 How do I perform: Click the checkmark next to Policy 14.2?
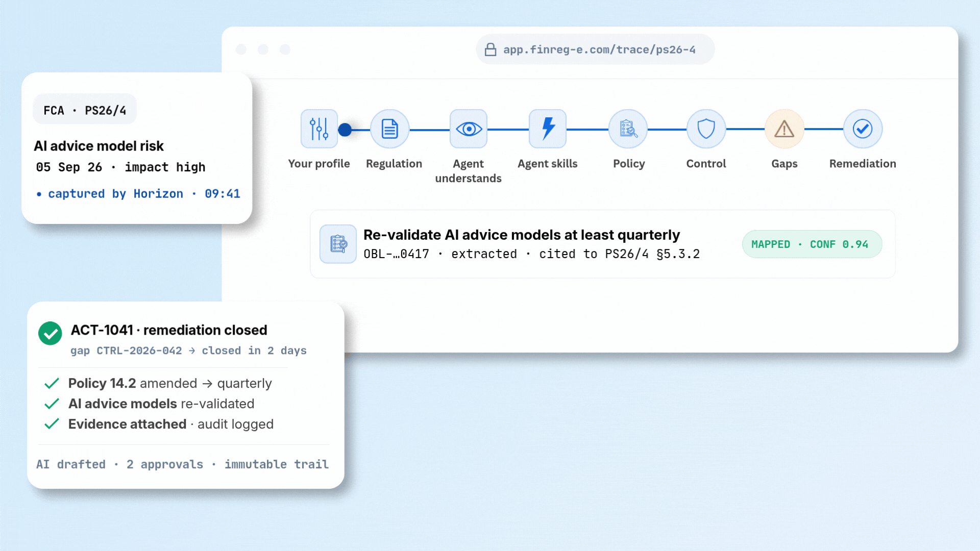click(52, 384)
